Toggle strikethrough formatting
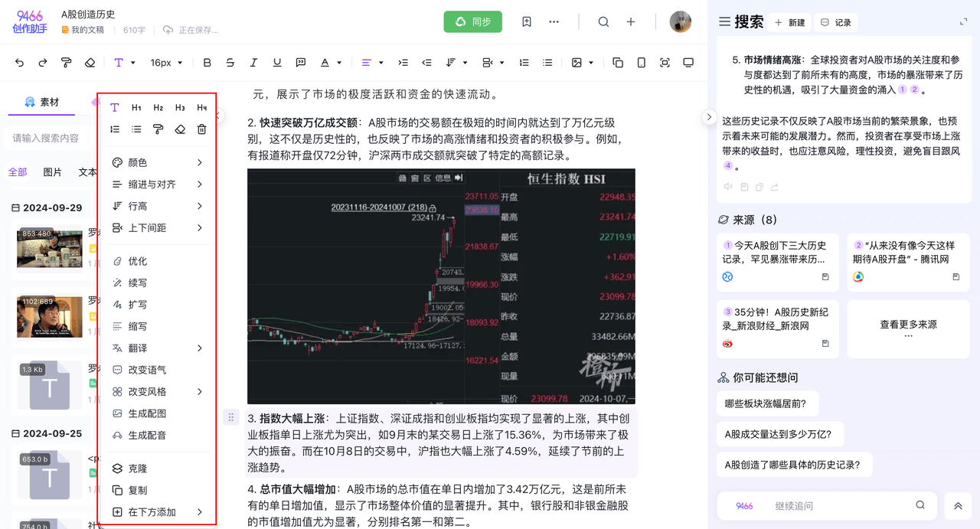 pyautogui.click(x=230, y=63)
